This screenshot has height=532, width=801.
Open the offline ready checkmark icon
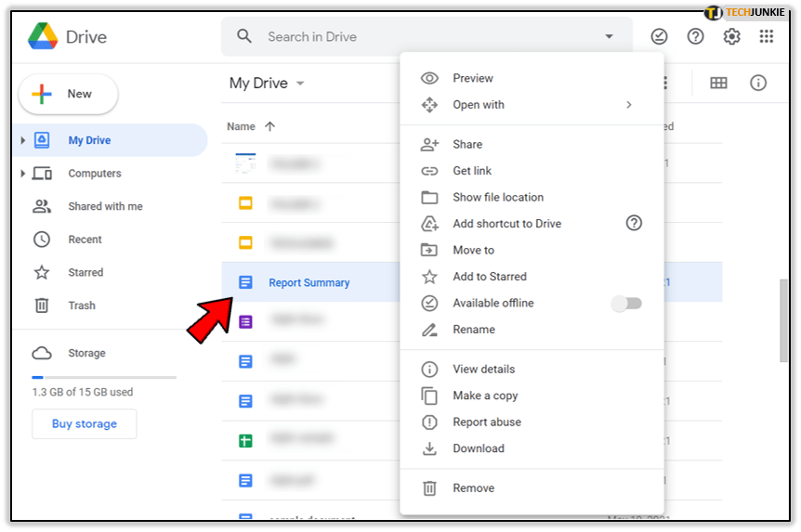(659, 37)
